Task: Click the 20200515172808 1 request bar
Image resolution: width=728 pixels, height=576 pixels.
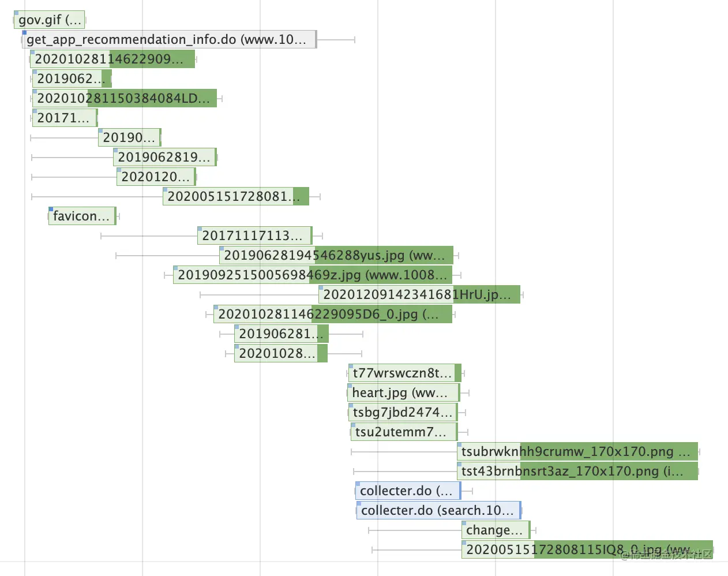Action: click(236, 196)
